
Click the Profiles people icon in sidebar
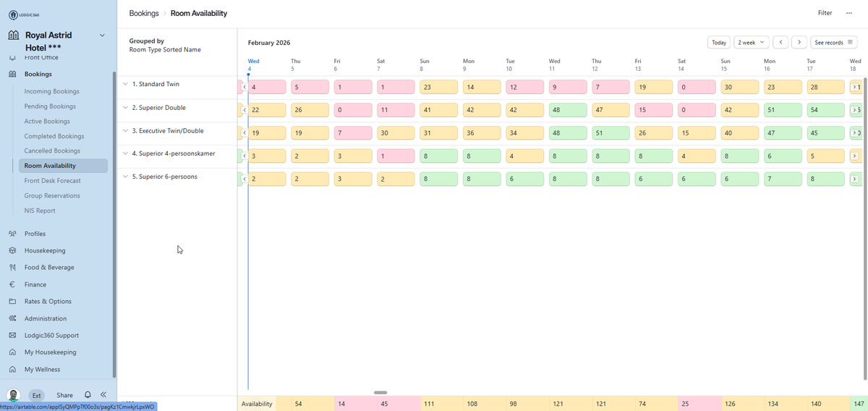tap(12, 234)
